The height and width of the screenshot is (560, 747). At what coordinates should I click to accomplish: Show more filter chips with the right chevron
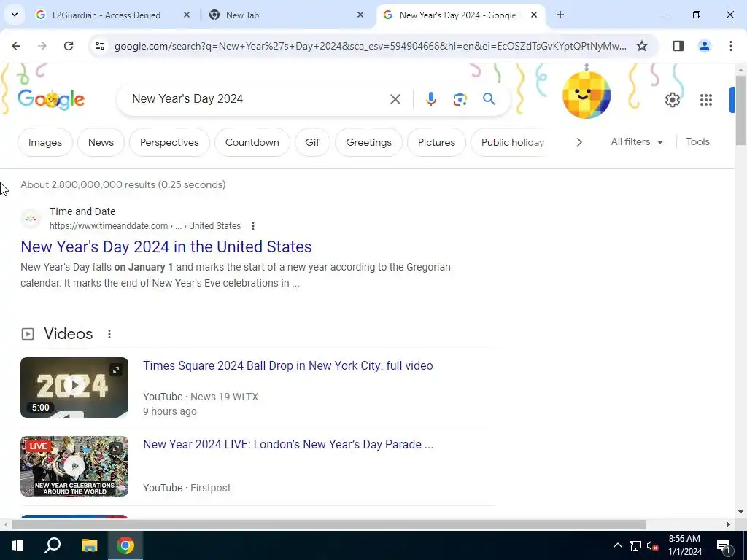(x=578, y=142)
